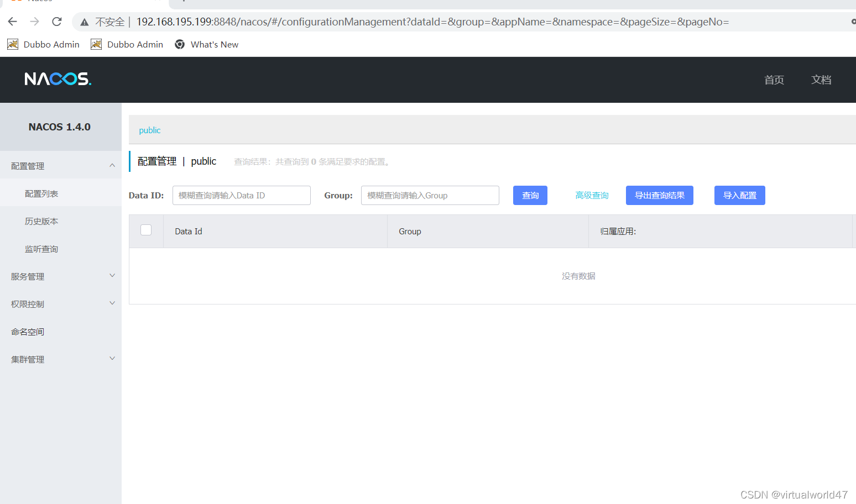The image size is (856, 504).
Task: Click the blue 查询 button
Action: coord(530,195)
